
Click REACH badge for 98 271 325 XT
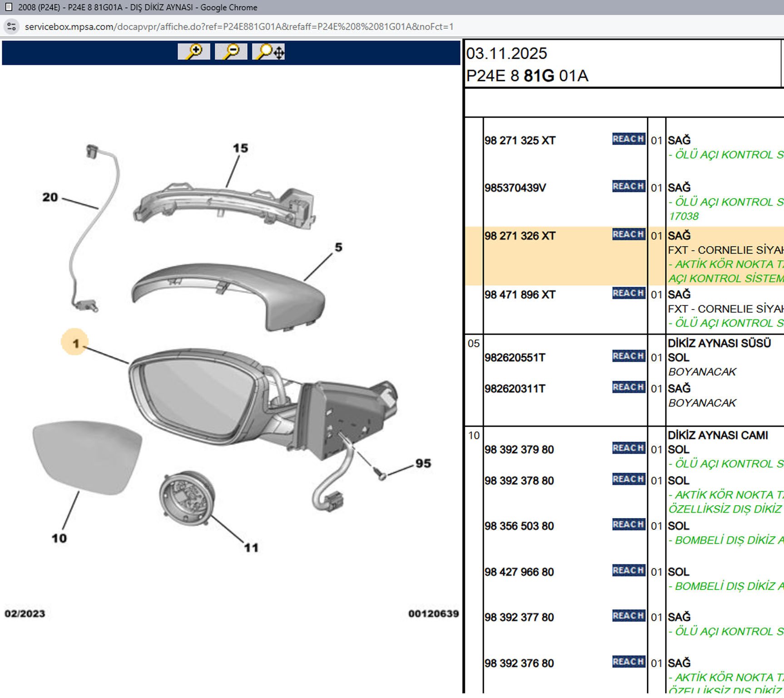coord(629,139)
